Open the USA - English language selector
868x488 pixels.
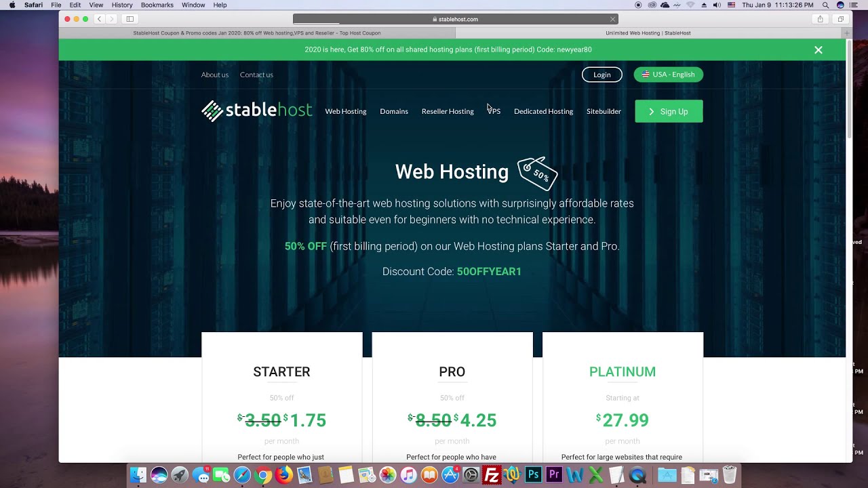click(x=669, y=75)
